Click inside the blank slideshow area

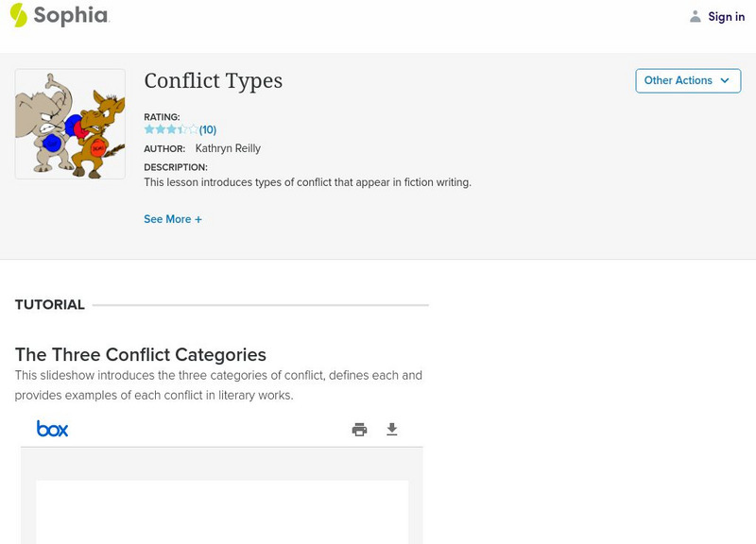(x=221, y=515)
